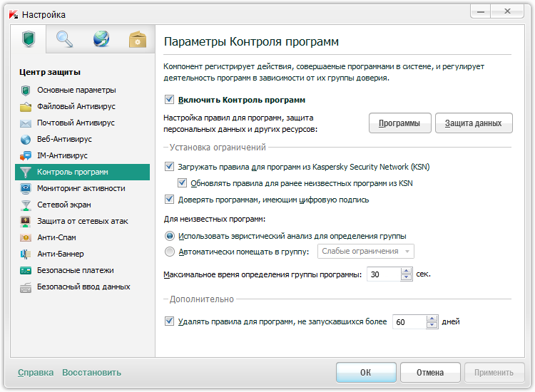Click the Основные параметры shield icon
This screenshot has height=392, width=535.
click(26, 91)
